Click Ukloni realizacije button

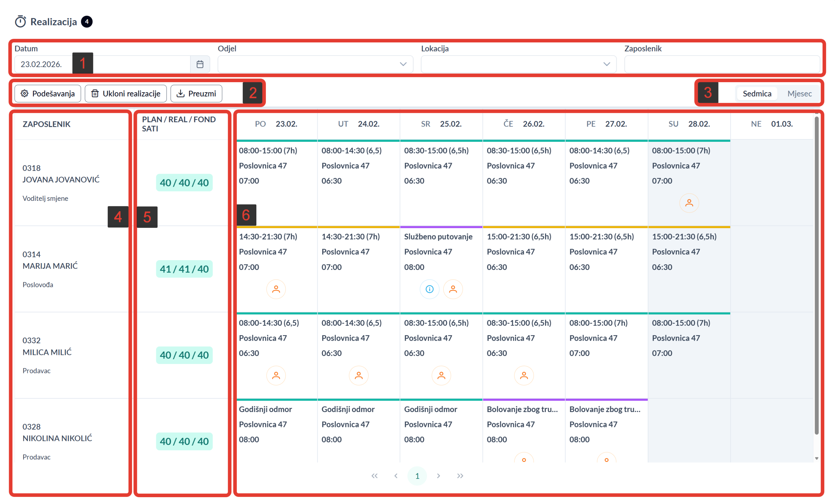click(x=125, y=94)
